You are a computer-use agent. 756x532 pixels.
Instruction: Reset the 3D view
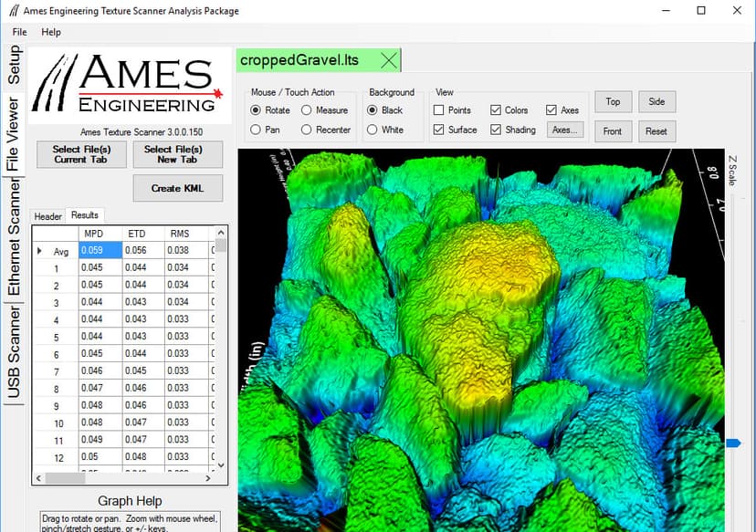coord(656,131)
